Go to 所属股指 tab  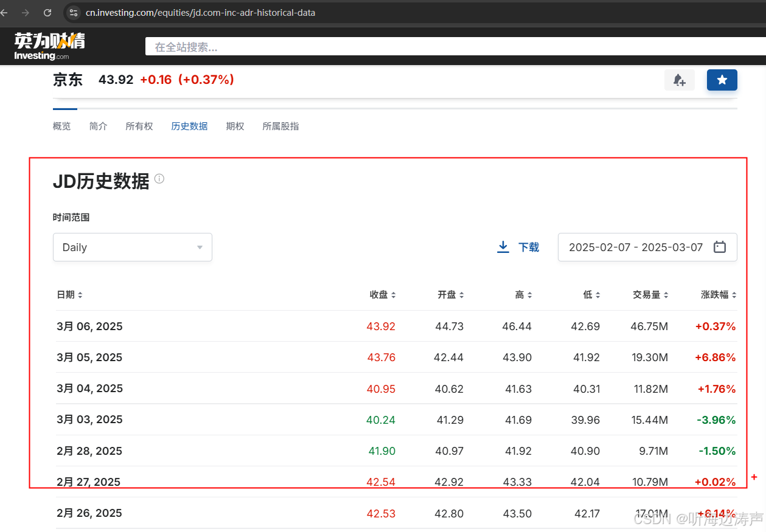[280, 126]
